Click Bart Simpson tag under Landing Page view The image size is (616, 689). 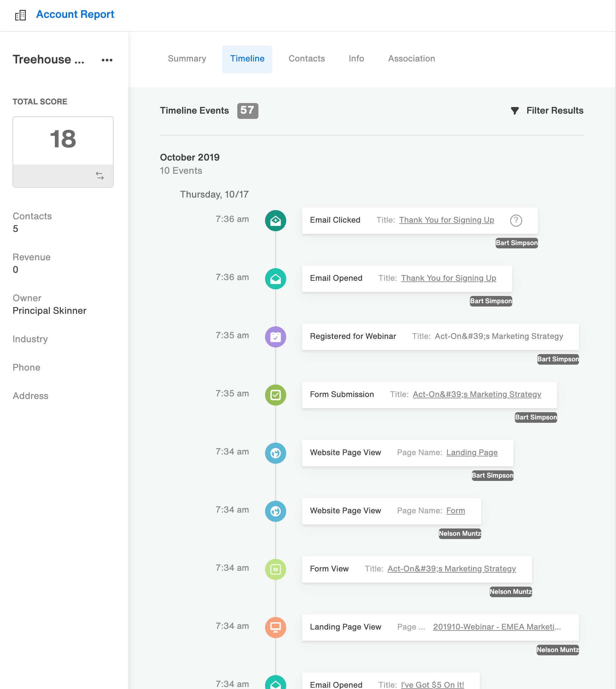[492, 476]
